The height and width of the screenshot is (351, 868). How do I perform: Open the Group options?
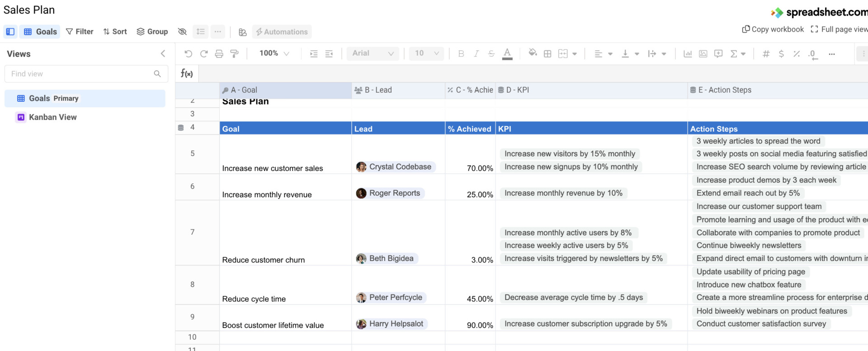tap(152, 32)
